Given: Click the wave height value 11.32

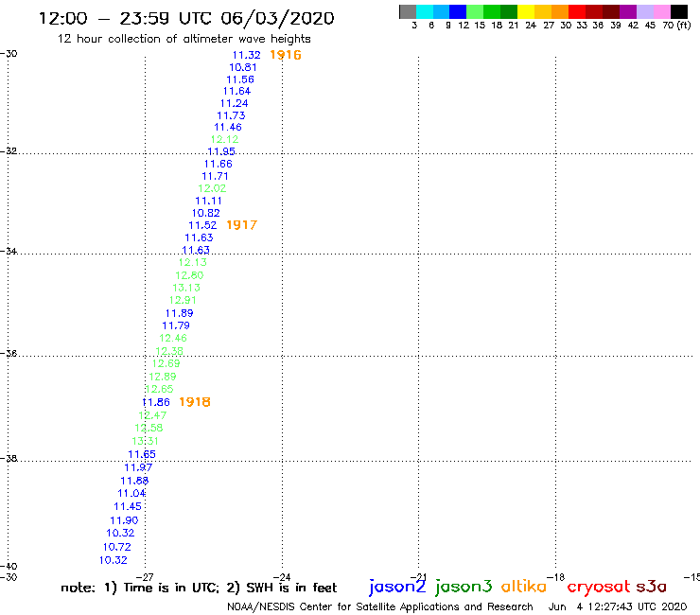Looking at the screenshot, I should pos(247,55).
